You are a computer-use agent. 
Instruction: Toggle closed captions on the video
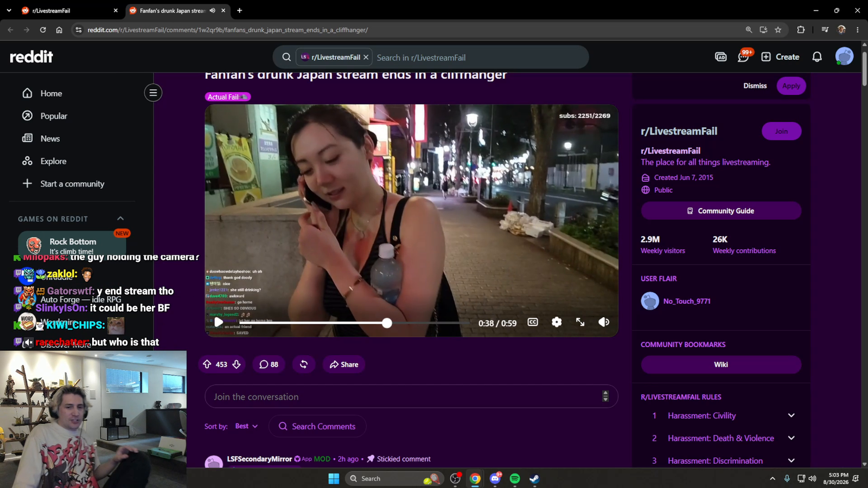pos(533,322)
